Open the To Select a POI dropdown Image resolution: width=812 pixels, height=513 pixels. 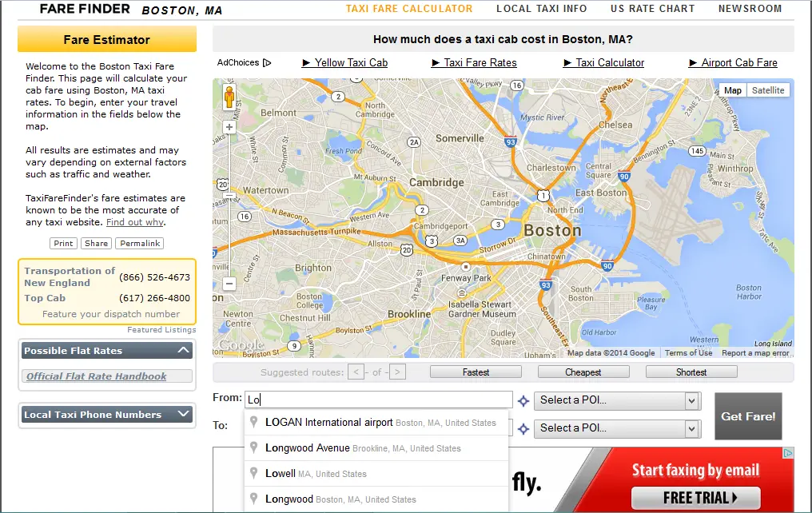click(617, 428)
